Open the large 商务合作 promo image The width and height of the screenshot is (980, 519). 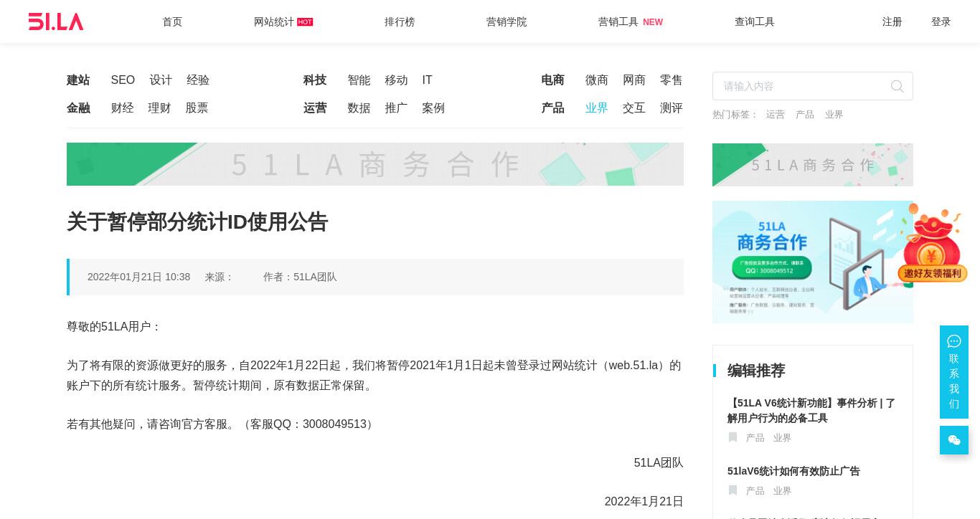[813, 262]
